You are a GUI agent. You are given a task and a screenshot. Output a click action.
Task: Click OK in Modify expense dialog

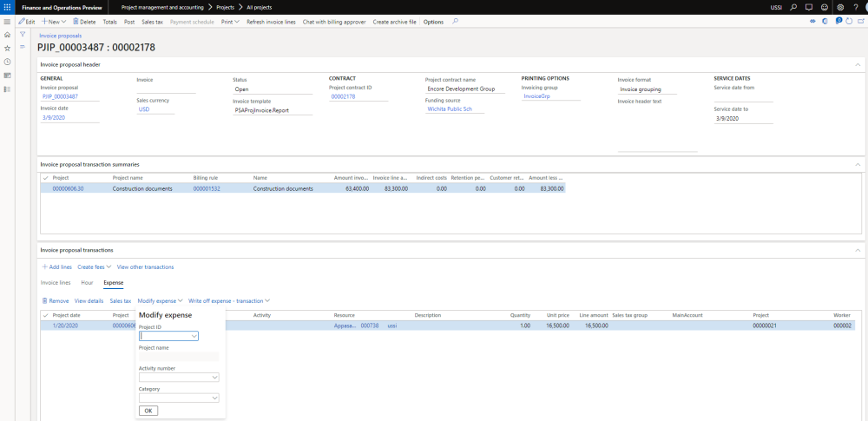[x=148, y=411]
